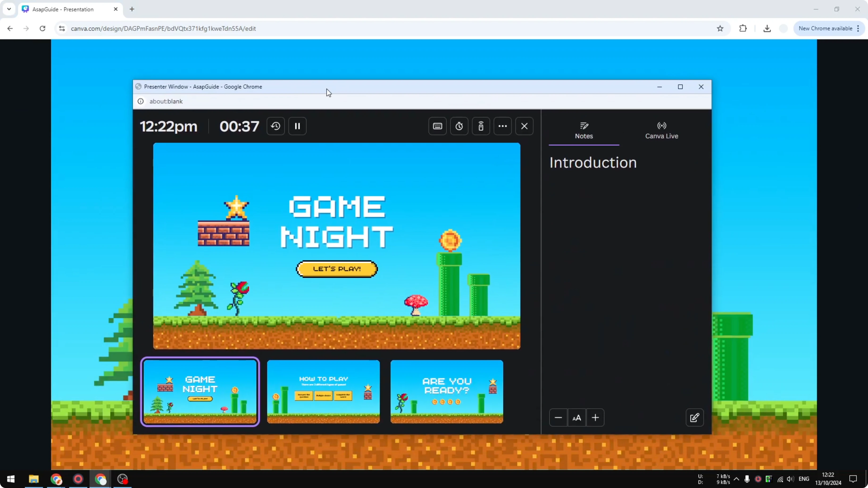
Task: Open the remote control icon
Action: tap(481, 126)
